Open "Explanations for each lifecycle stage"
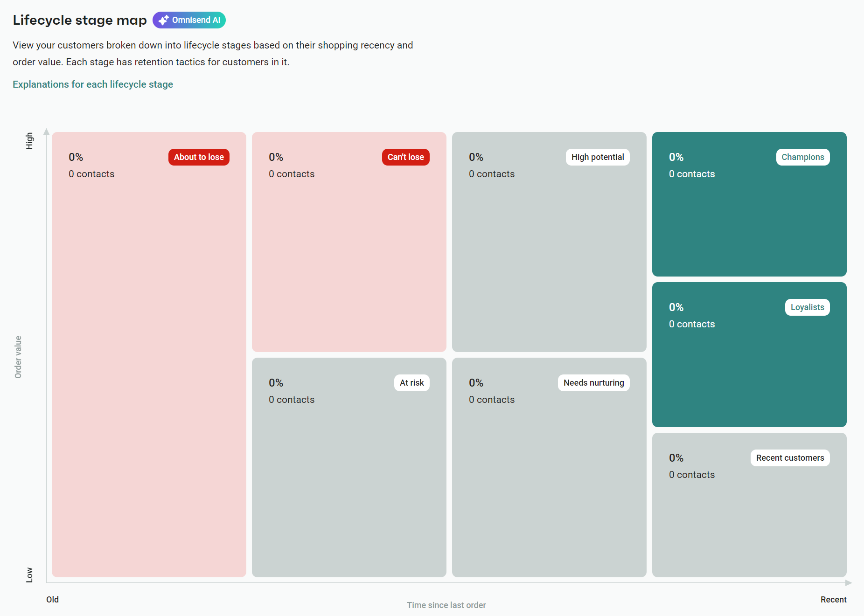This screenshot has width=864, height=616. [x=92, y=84]
